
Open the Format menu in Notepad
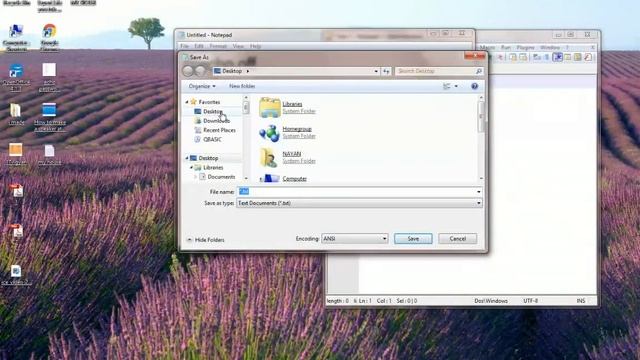[x=218, y=46]
